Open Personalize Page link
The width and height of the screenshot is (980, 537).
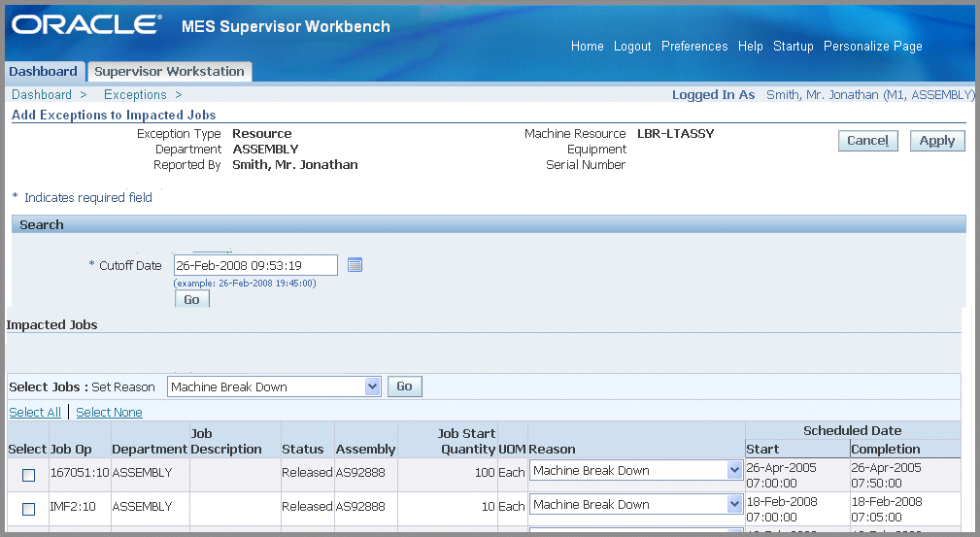(872, 47)
